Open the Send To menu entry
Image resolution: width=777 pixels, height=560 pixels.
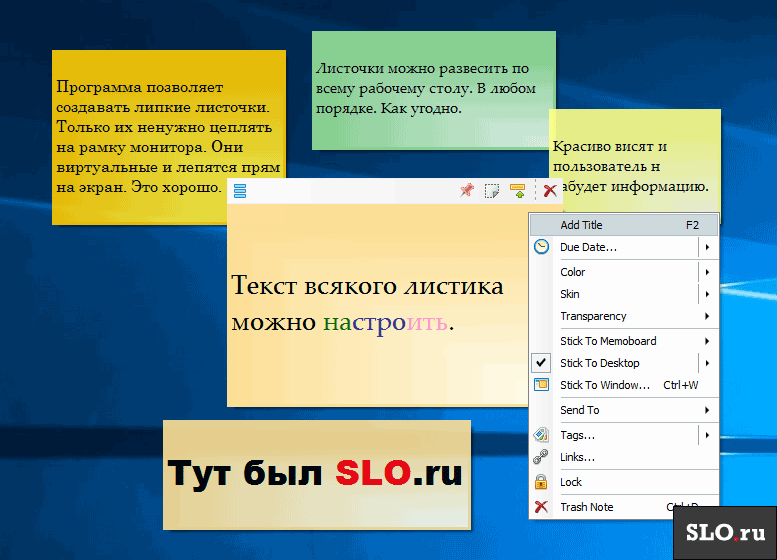click(624, 410)
